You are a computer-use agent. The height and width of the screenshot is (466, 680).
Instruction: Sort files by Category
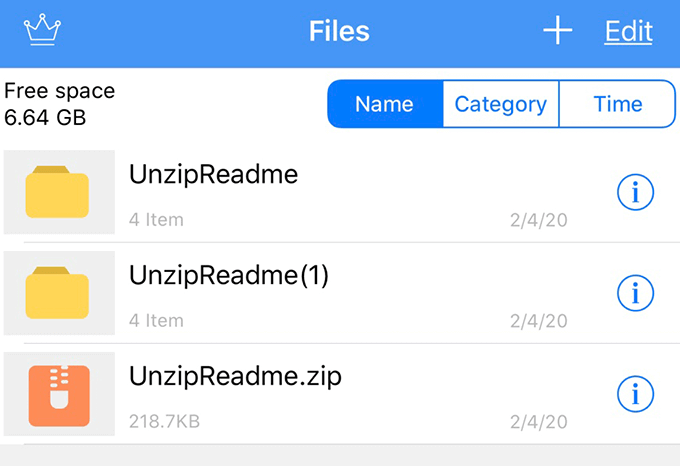[x=500, y=104]
